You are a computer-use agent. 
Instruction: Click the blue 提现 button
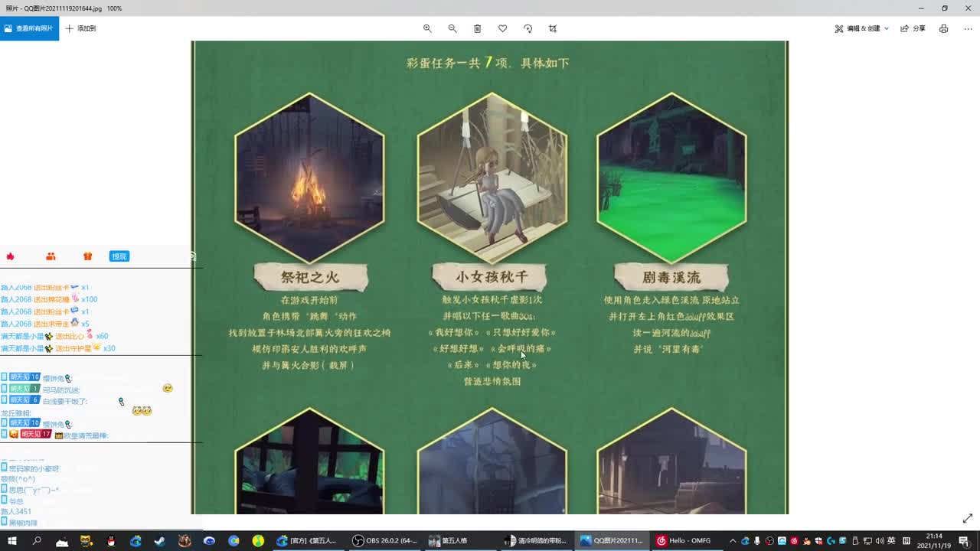point(119,256)
